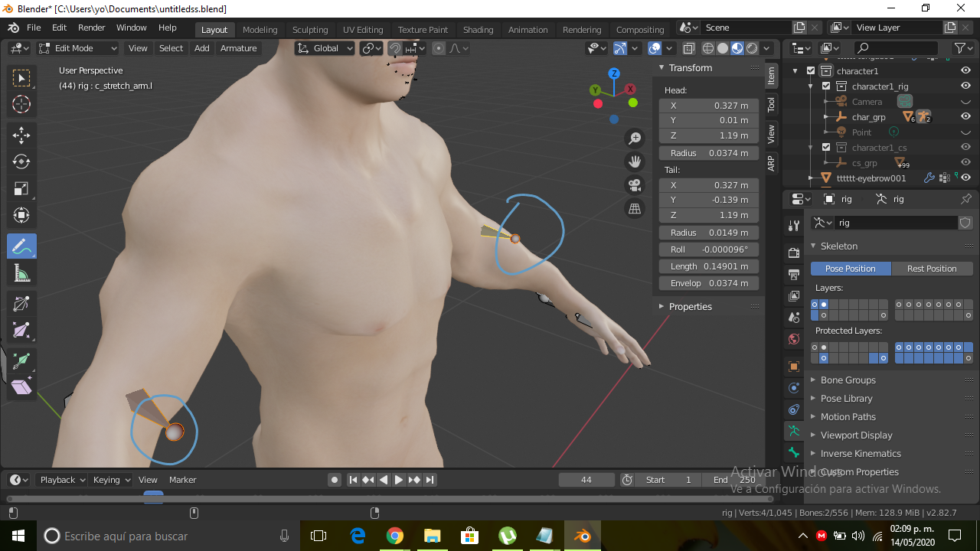Open the World properties tab
This screenshot has width=980, height=551.
coord(794,339)
